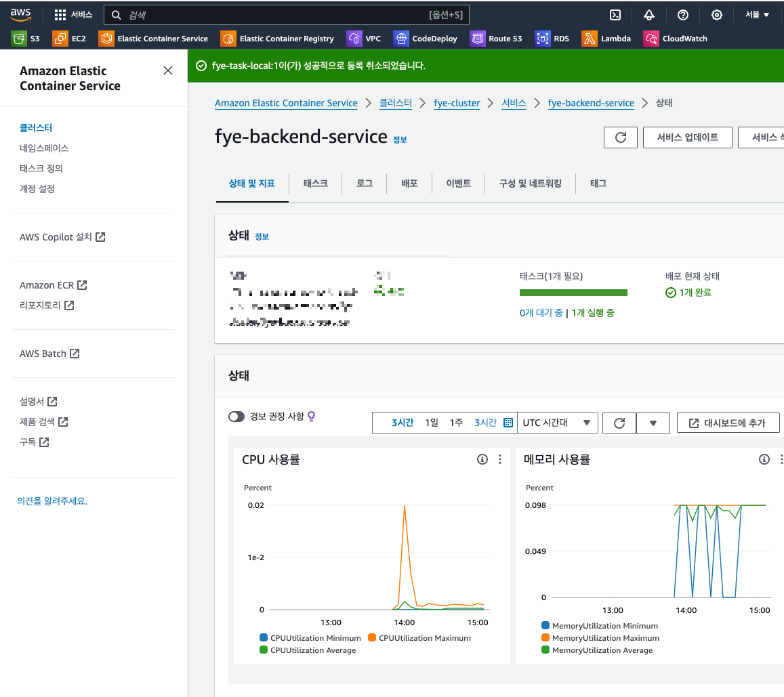Screen dimensions: 784x697
Task: Expand the refresh interval dropdown arrow
Action: point(653,423)
